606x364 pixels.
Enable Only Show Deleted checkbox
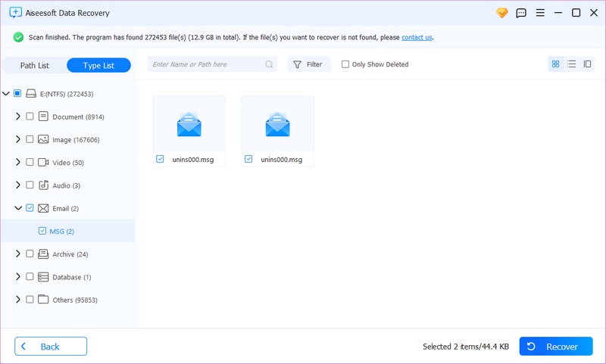[345, 64]
